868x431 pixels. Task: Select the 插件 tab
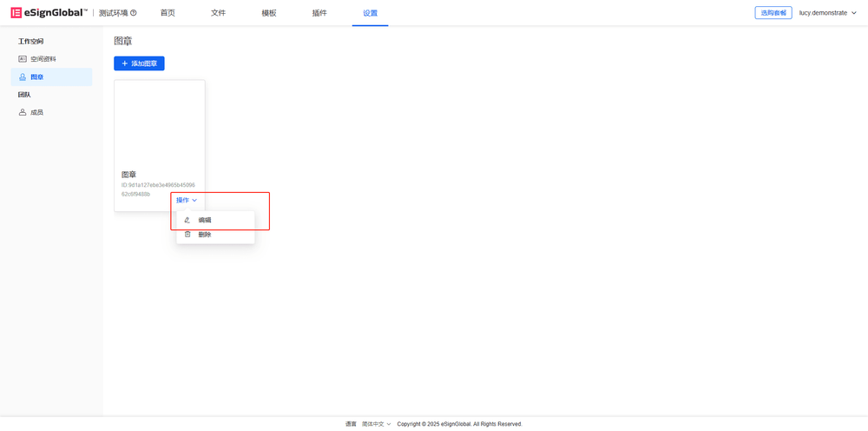click(x=319, y=13)
